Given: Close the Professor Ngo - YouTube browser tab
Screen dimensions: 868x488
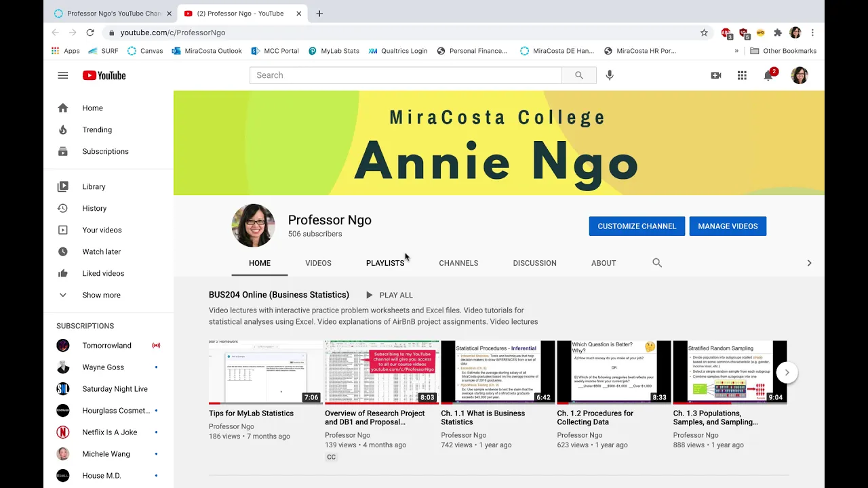Looking at the screenshot, I should pyautogui.click(x=298, y=14).
